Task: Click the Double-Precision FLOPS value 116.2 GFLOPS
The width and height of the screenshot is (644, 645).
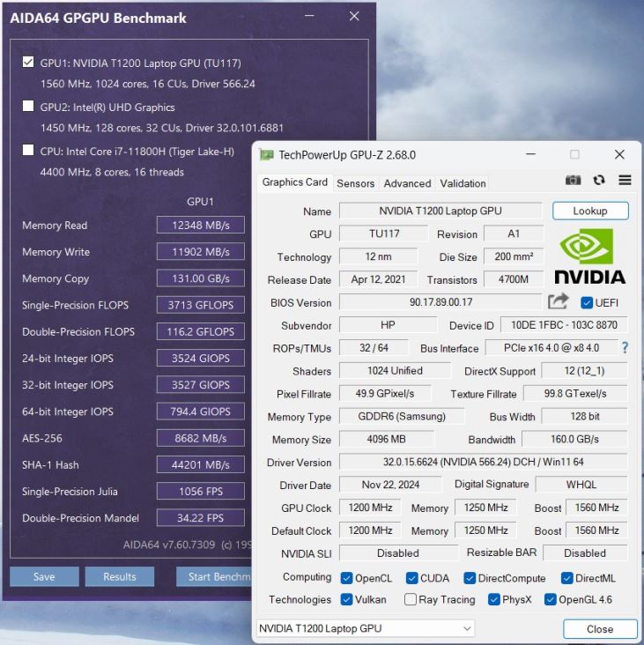Action: click(x=201, y=331)
